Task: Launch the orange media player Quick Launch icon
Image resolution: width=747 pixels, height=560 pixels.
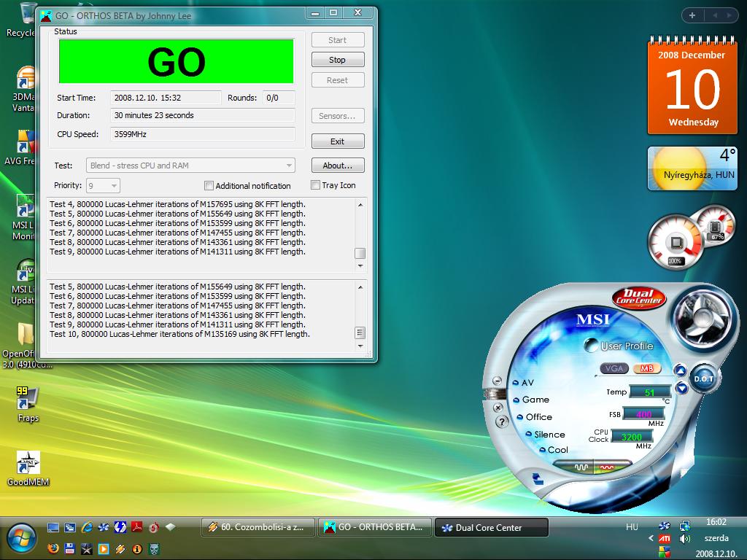Action: [x=104, y=549]
